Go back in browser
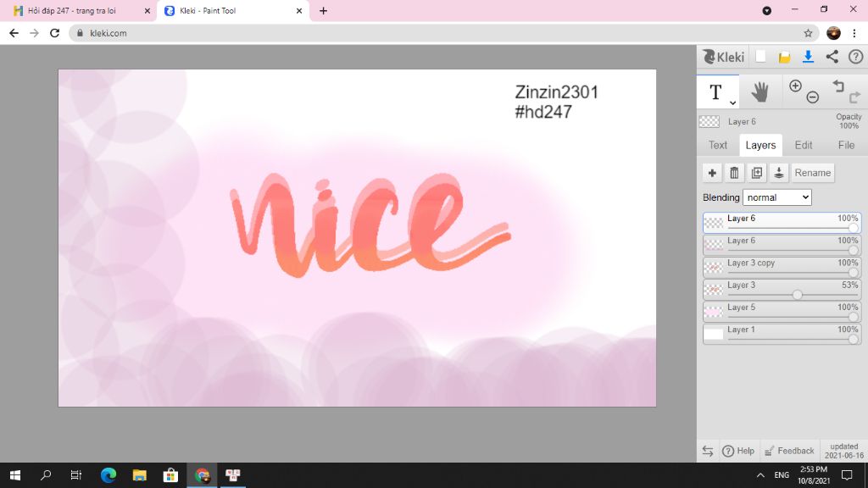Viewport: 868px width, 488px height. tap(14, 33)
